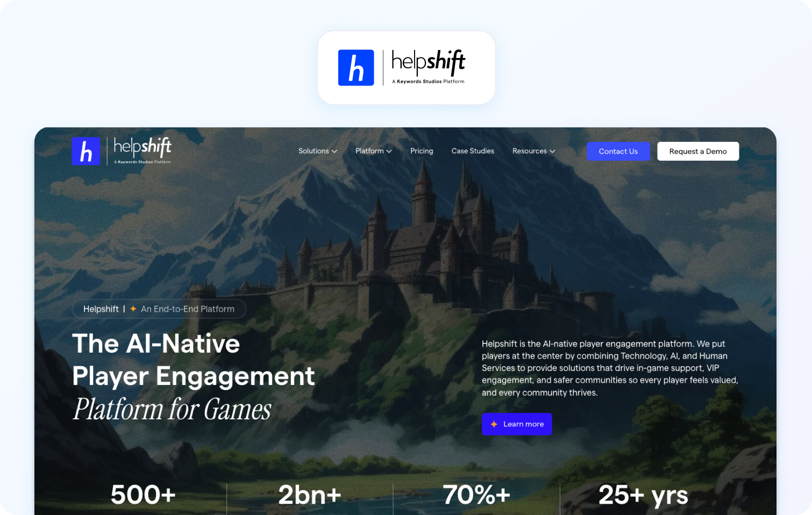Click the "A Keywords Studios Platform" tagline in top badge

pyautogui.click(x=428, y=82)
